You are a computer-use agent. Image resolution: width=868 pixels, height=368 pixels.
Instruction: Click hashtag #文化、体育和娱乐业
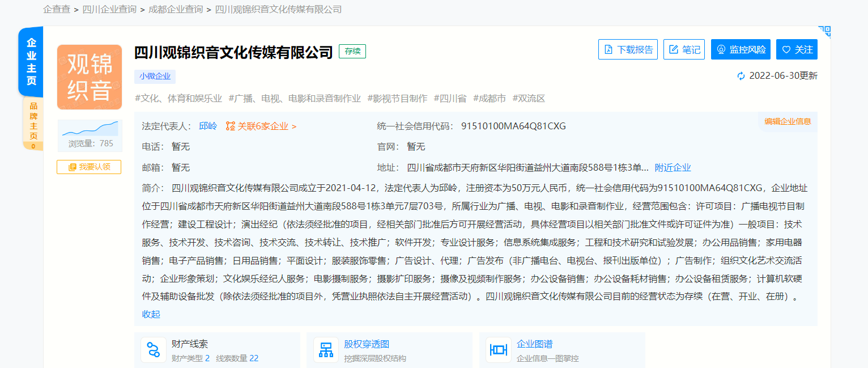(178, 99)
